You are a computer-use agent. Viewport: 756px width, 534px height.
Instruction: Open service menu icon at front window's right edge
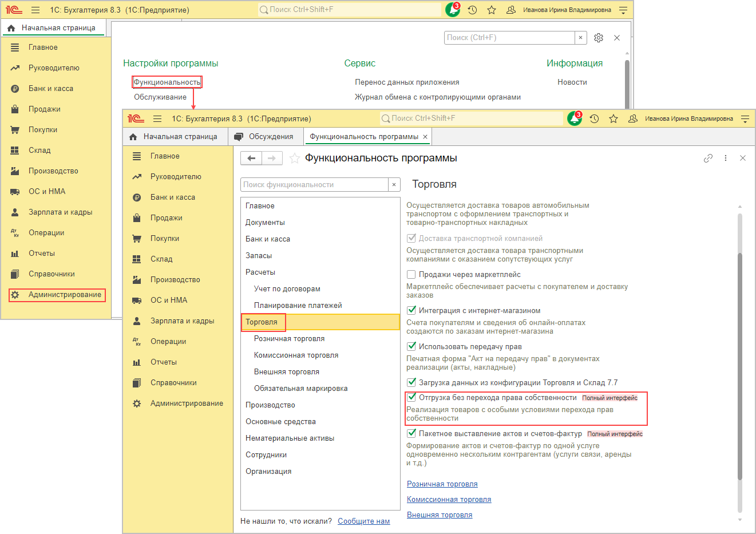[x=745, y=118]
